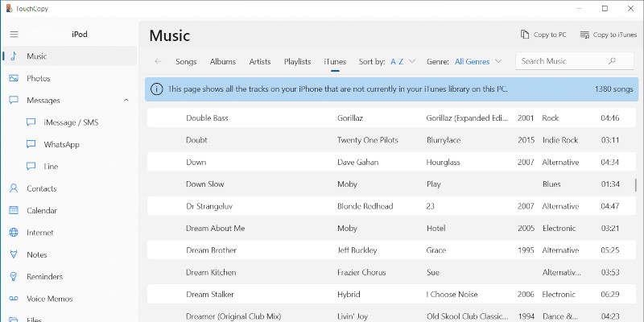
Task: Select the song Doubt
Action: 196,140
